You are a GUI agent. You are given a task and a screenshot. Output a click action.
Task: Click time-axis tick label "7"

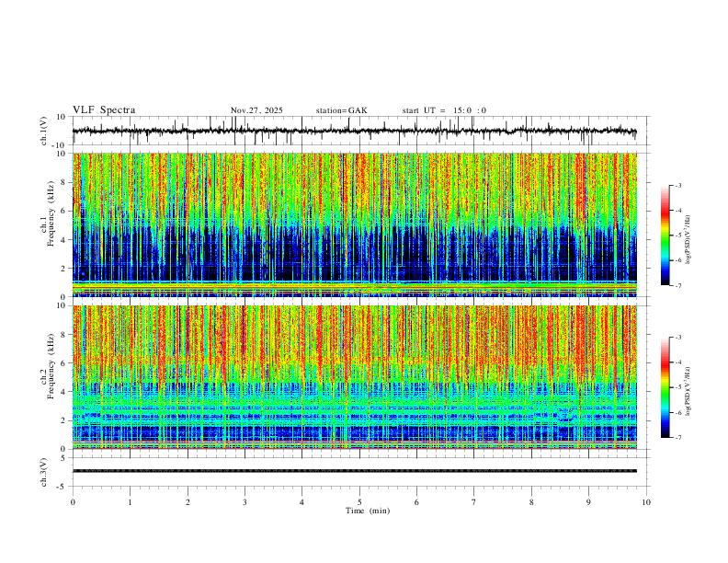(474, 502)
